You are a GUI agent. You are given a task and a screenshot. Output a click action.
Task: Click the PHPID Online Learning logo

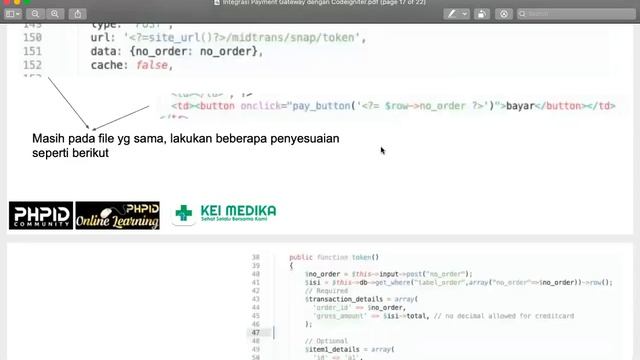point(118,215)
